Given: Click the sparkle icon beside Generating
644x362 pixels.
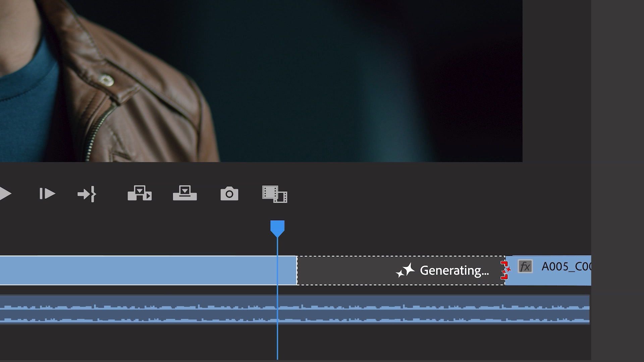Looking at the screenshot, I should click(x=405, y=270).
